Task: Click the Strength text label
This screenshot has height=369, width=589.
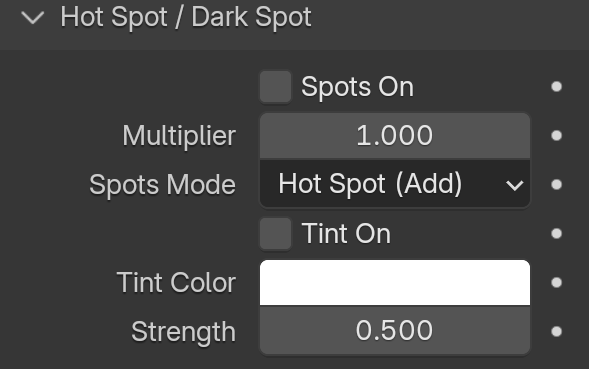Action: point(184,332)
